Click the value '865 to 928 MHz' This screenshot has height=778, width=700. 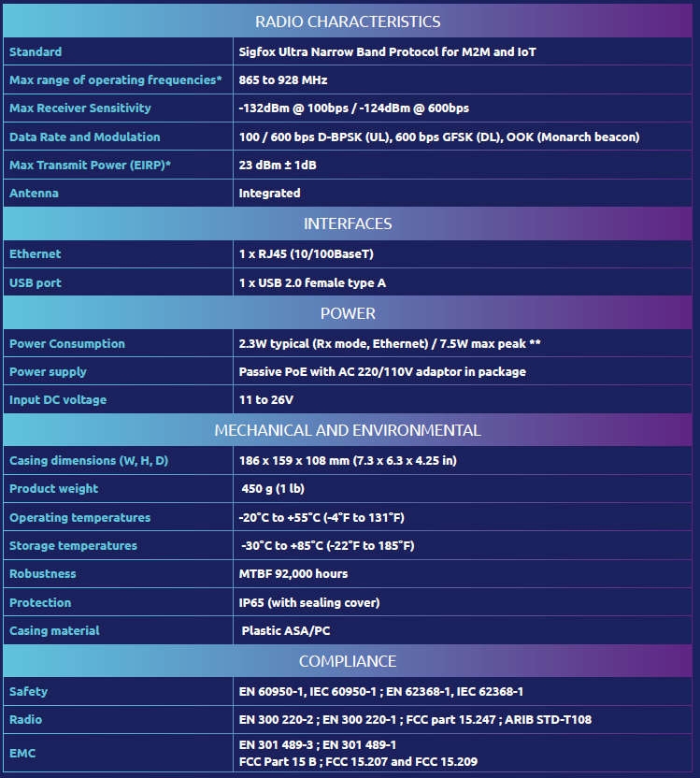[x=283, y=79]
